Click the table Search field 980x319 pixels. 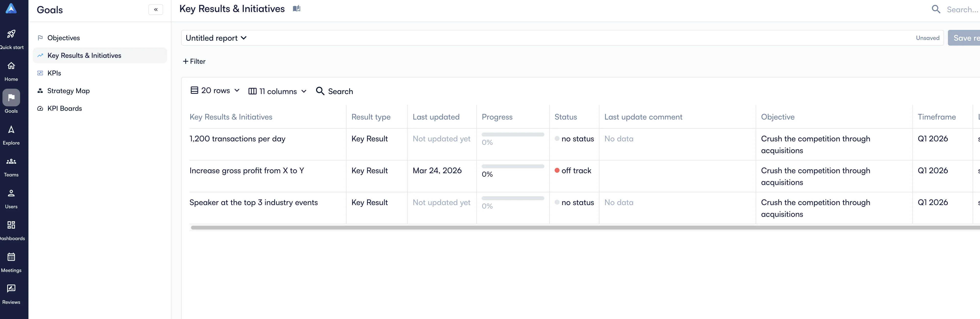click(335, 91)
